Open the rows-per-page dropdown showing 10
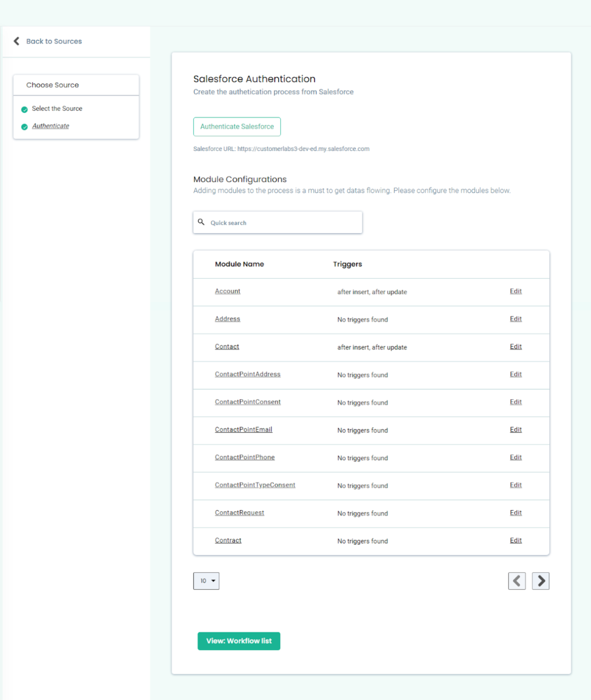The image size is (591, 700). [x=206, y=581]
